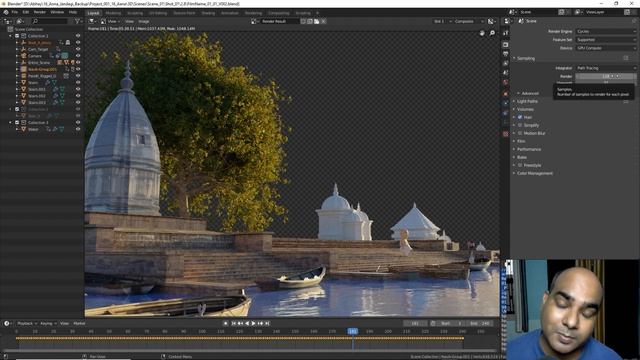Open the Device GPU Compute dropdown

coord(606,48)
